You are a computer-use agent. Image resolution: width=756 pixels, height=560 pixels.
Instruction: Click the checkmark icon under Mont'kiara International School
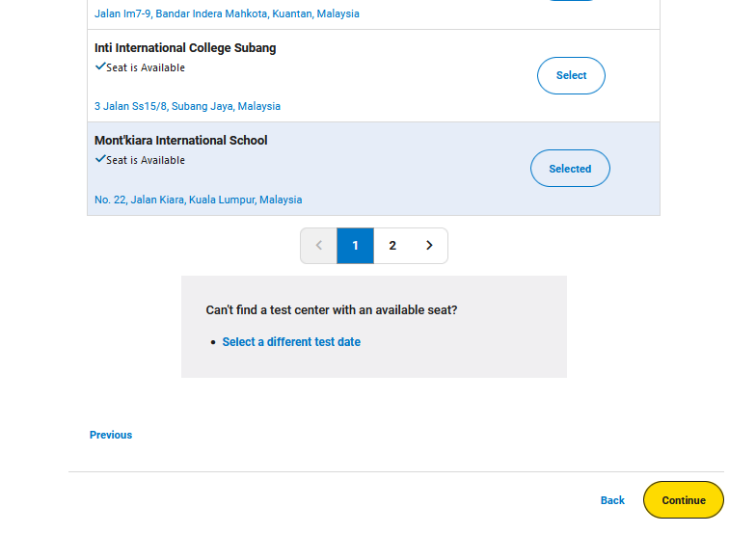click(x=100, y=159)
